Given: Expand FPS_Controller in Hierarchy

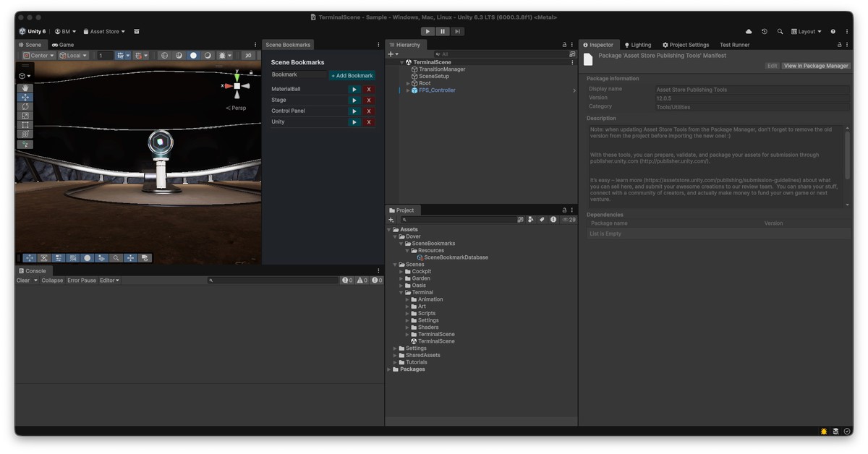Looking at the screenshot, I should pos(408,90).
